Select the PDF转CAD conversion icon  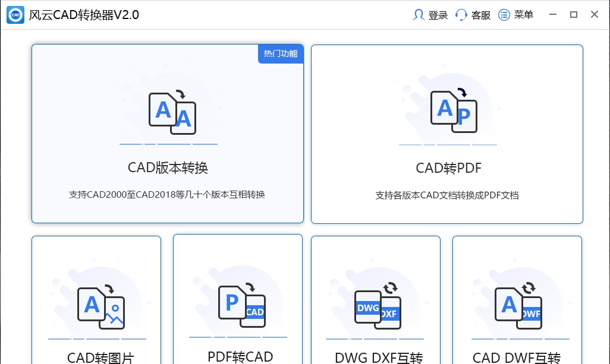click(x=242, y=304)
